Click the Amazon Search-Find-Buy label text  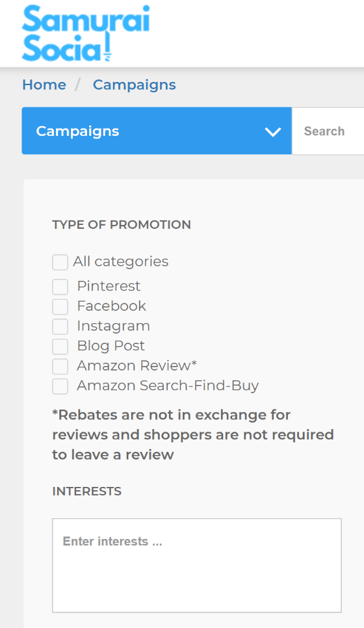168,386
